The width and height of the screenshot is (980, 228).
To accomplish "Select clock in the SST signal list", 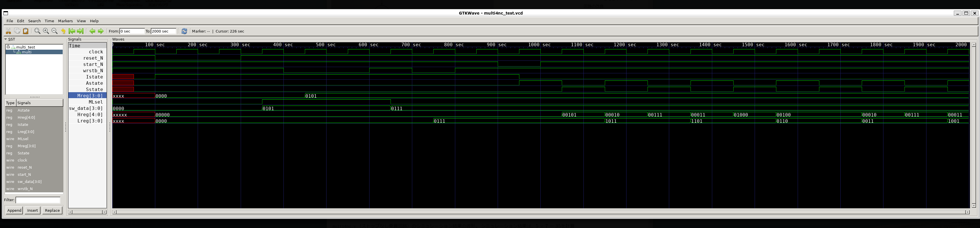I will coord(34,160).
